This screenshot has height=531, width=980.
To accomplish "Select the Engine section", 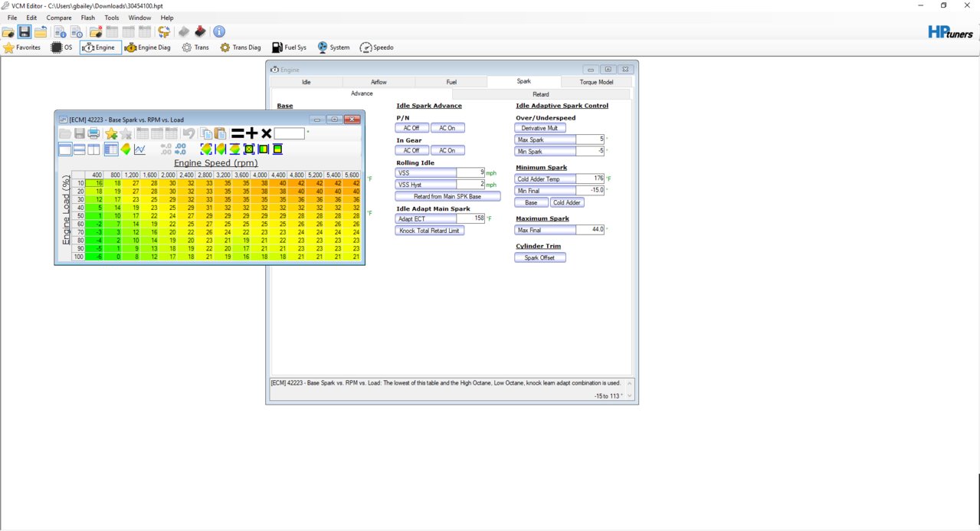I will click(x=100, y=48).
